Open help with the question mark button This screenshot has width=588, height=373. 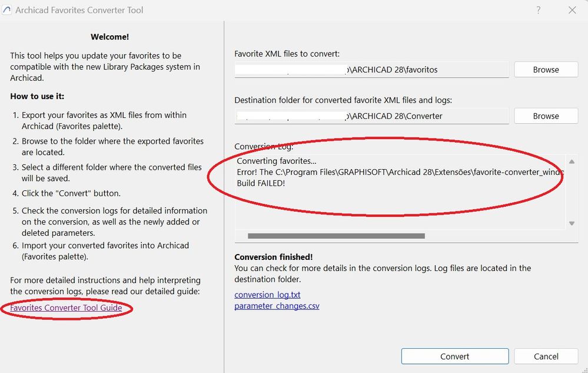coord(539,10)
